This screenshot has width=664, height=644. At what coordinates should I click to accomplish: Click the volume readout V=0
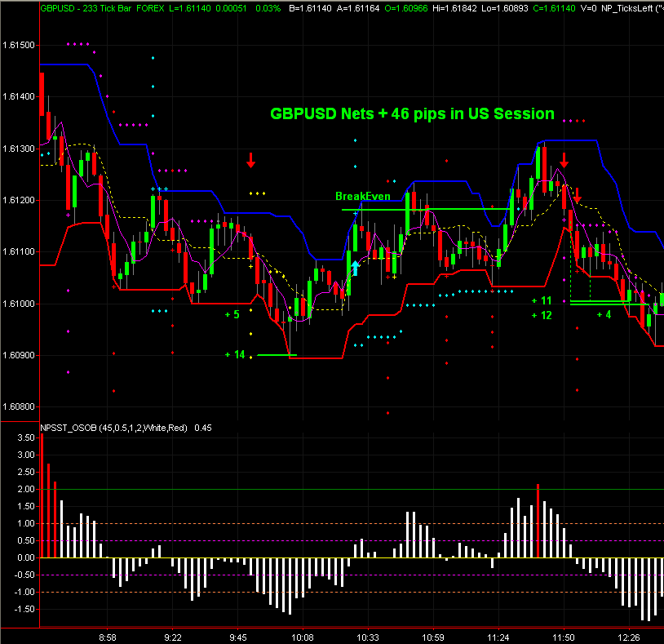(x=589, y=8)
